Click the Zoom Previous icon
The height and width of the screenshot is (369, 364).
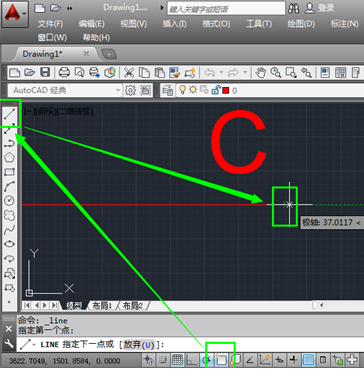(x=306, y=72)
